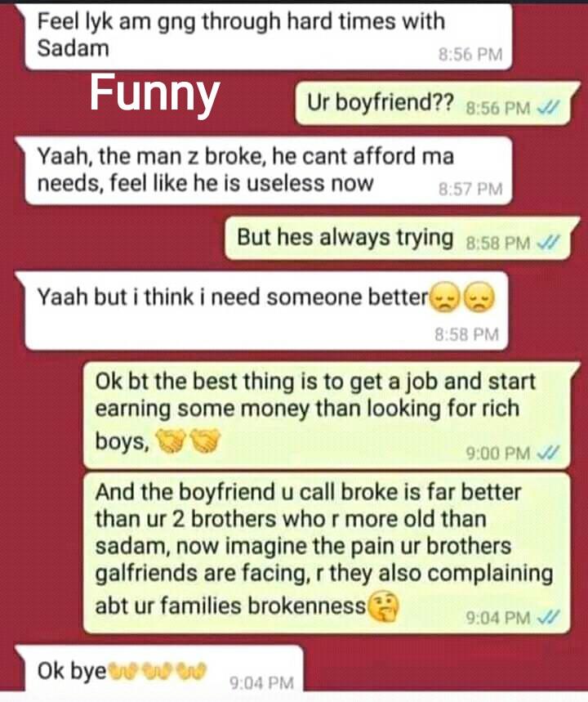Click the first handshake emoji after 'boys,'

click(171, 441)
